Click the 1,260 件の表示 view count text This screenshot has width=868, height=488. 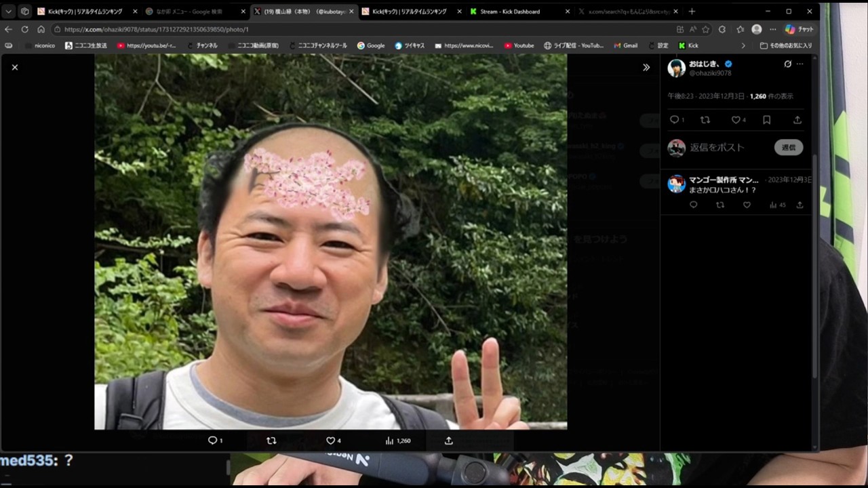tap(771, 96)
